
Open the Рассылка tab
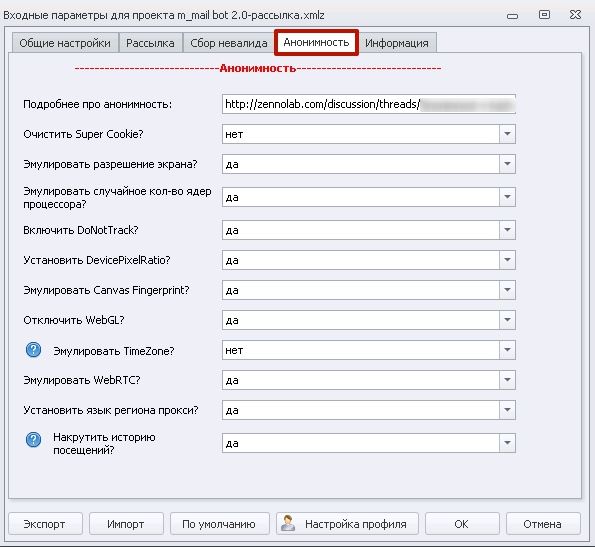coord(150,43)
